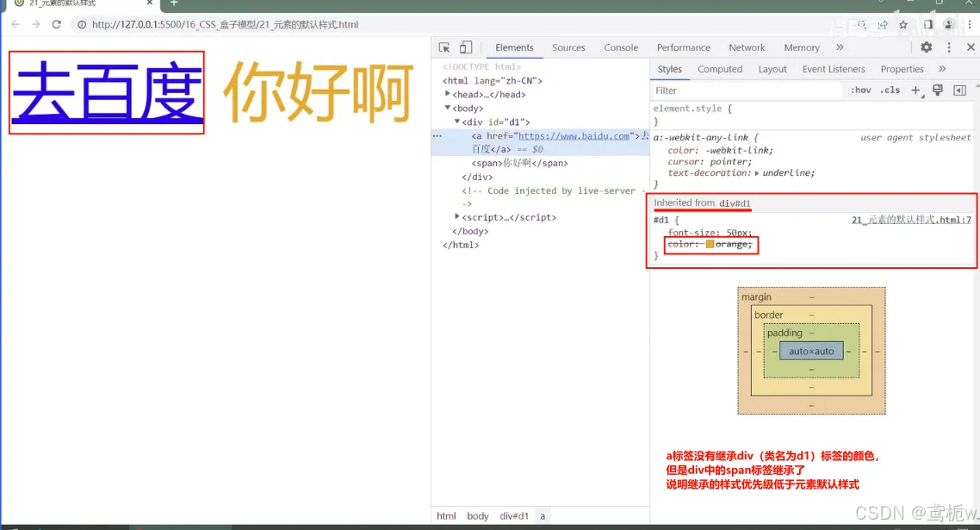This screenshot has width=980, height=530.
Task: Click the cursor: pointer declaration
Action: click(x=710, y=161)
